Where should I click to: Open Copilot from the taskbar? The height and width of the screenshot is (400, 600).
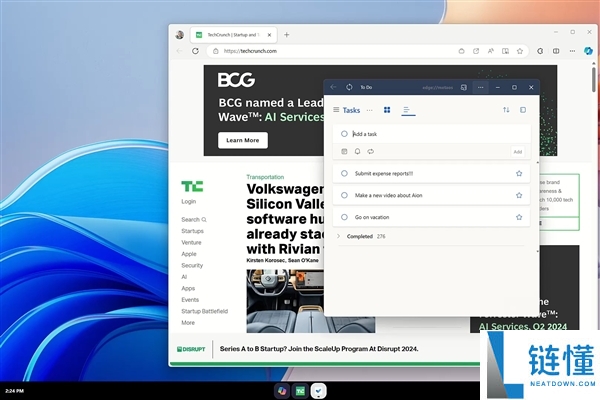(282, 391)
